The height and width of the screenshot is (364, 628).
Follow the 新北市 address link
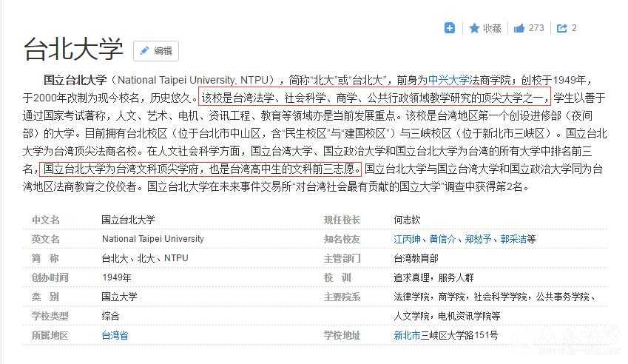click(x=408, y=335)
